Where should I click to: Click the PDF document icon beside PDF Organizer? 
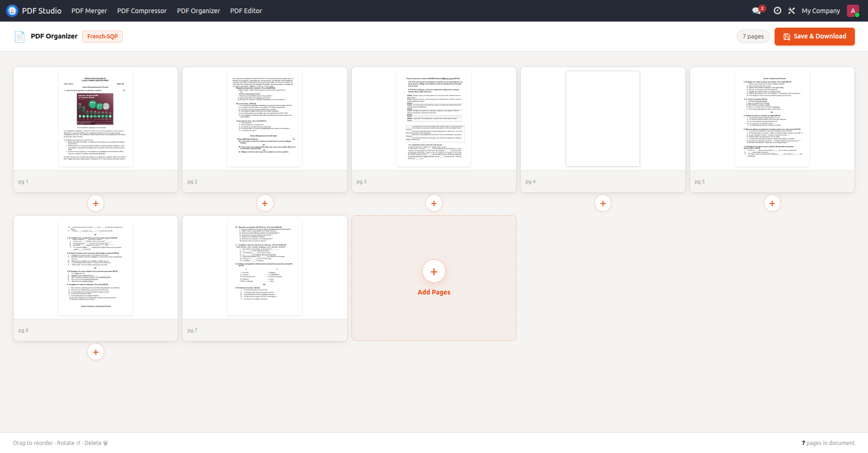coord(19,37)
